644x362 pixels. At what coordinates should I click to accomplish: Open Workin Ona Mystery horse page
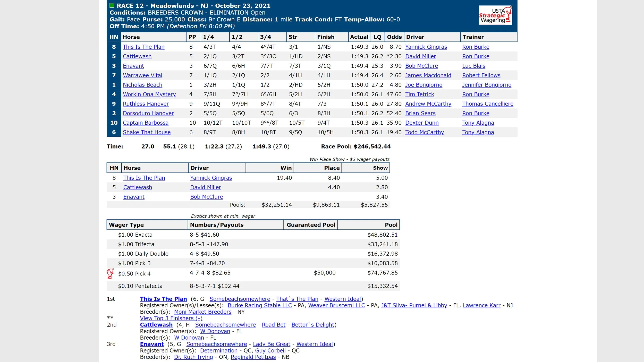click(x=149, y=94)
